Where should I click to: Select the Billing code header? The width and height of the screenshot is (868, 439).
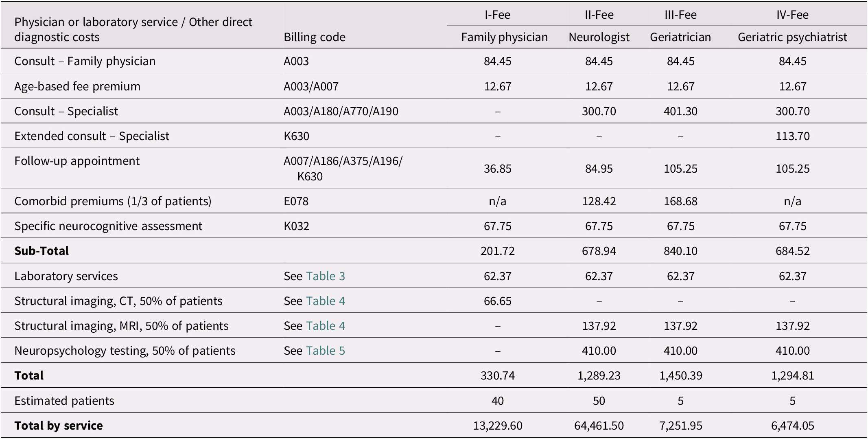pos(314,37)
